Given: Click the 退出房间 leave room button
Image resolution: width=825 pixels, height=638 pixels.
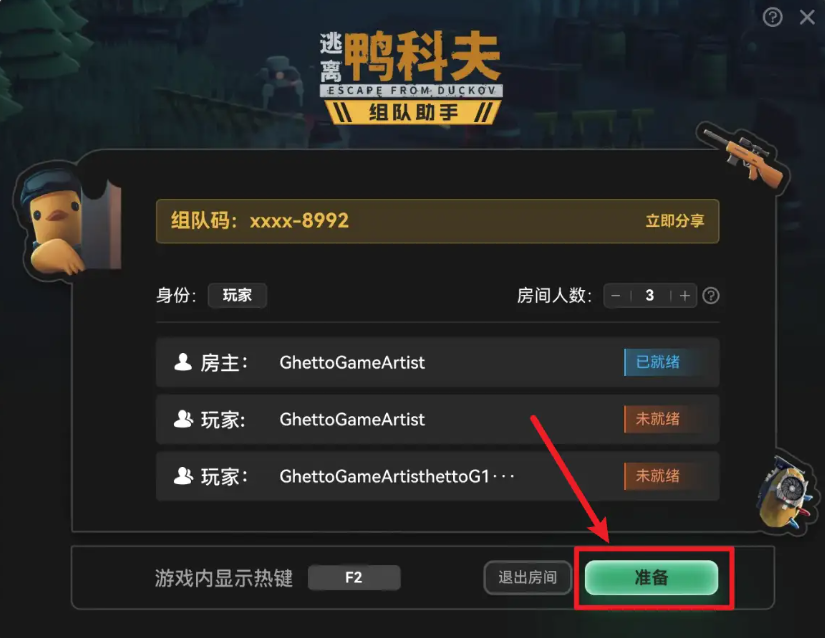Looking at the screenshot, I should [x=528, y=578].
